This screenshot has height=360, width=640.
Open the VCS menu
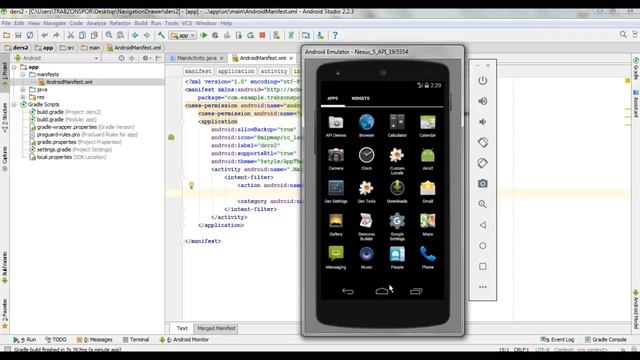coord(187,23)
